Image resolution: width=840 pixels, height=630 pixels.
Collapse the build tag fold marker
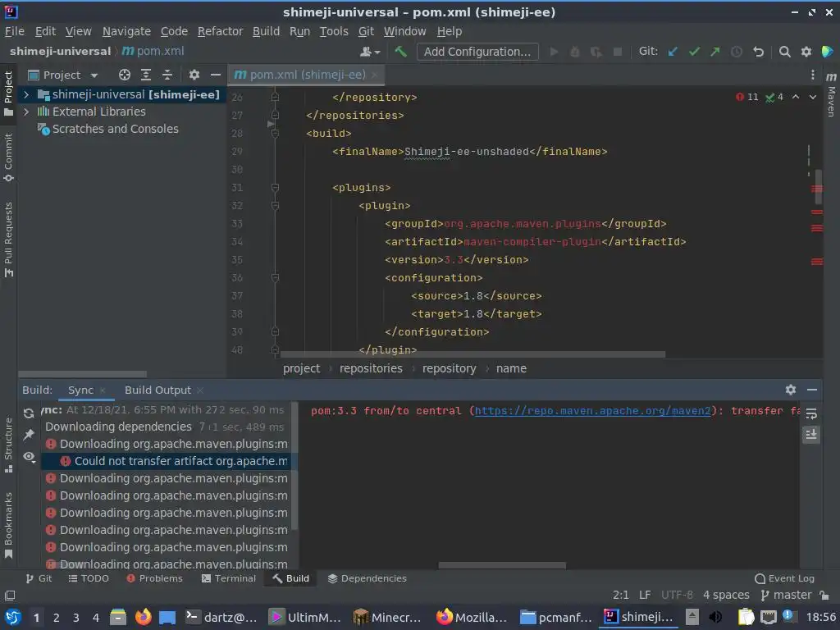275,134
